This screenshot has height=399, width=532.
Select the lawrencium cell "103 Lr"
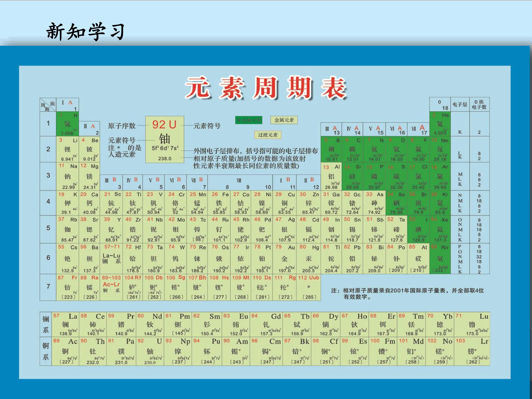pyautogui.click(x=472, y=351)
